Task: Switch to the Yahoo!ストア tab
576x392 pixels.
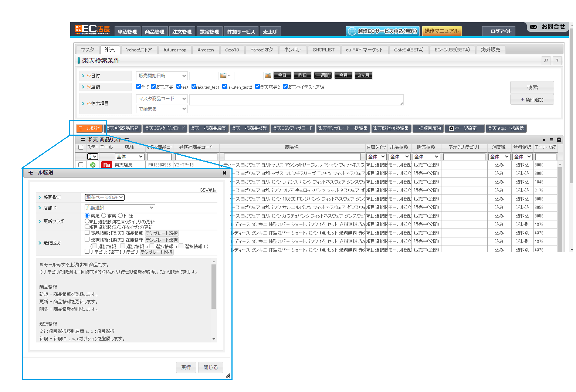Action: pos(139,50)
